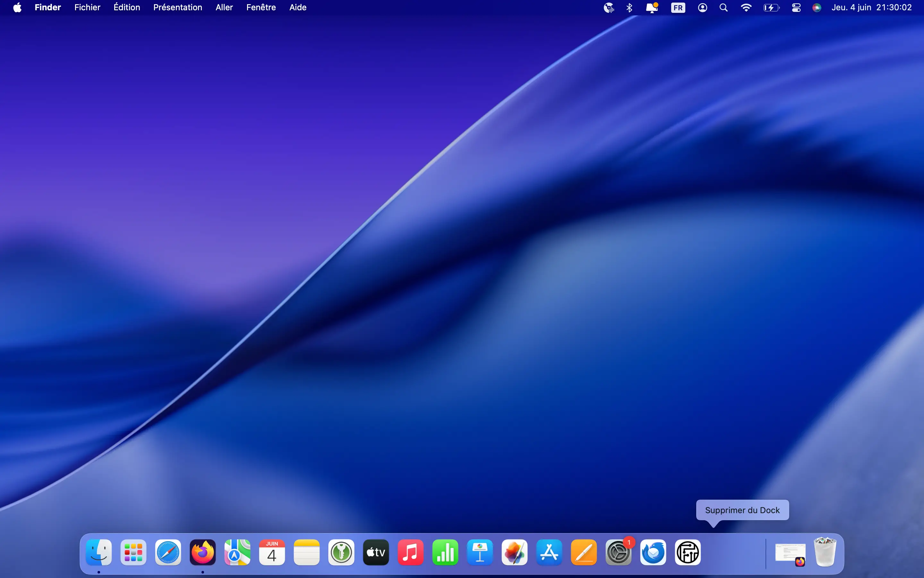Open the Aller menu

point(224,8)
